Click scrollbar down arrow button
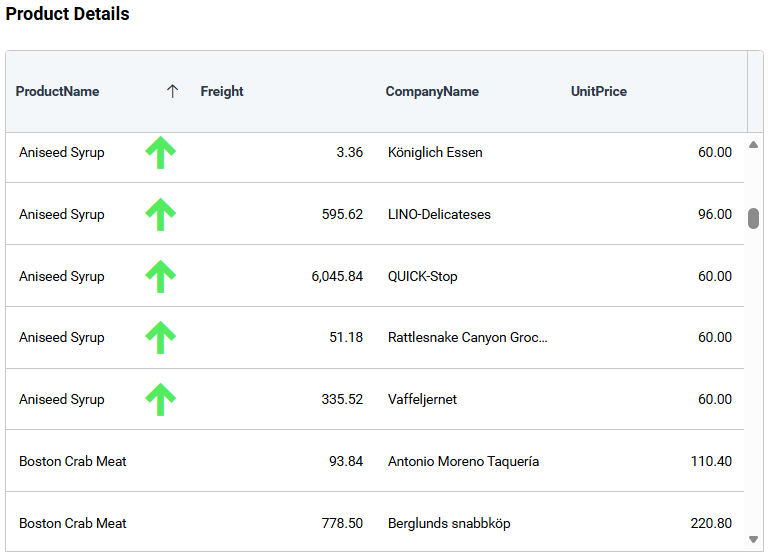This screenshot has width=768, height=557. point(754,540)
